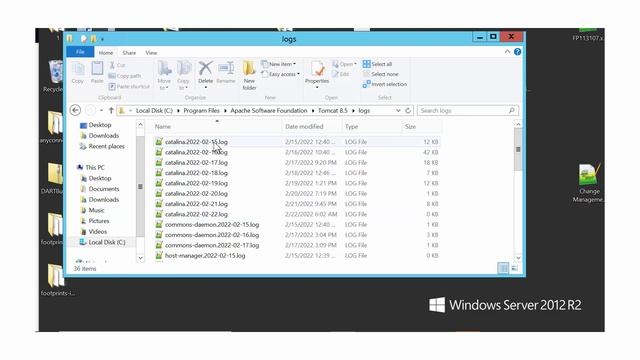
Task: Switch to the View tab
Action: point(151,53)
